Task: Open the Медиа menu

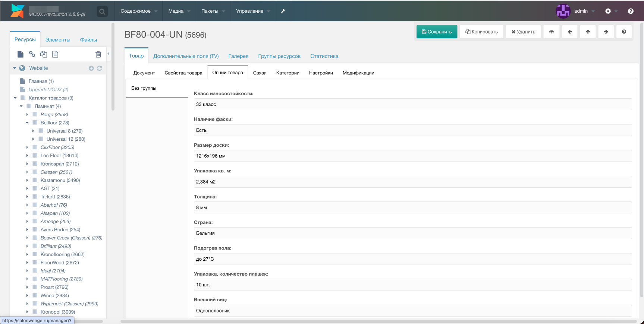Action: [179, 11]
